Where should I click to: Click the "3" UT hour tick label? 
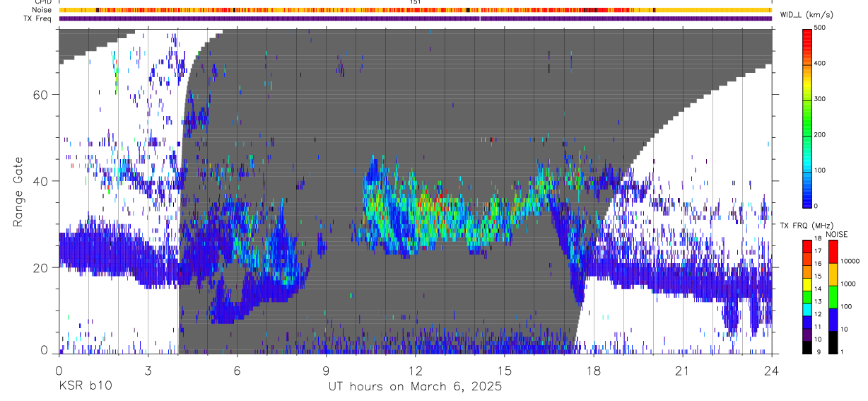(x=148, y=370)
